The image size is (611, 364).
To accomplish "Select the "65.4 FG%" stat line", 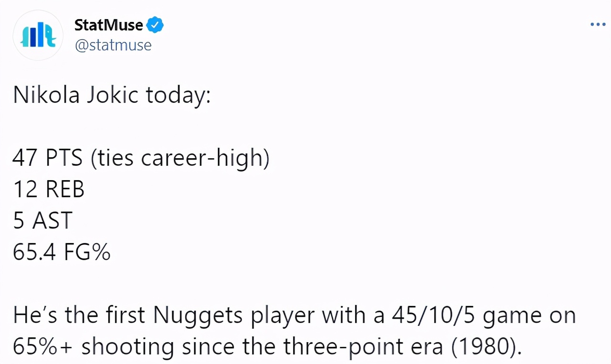I will click(62, 252).
